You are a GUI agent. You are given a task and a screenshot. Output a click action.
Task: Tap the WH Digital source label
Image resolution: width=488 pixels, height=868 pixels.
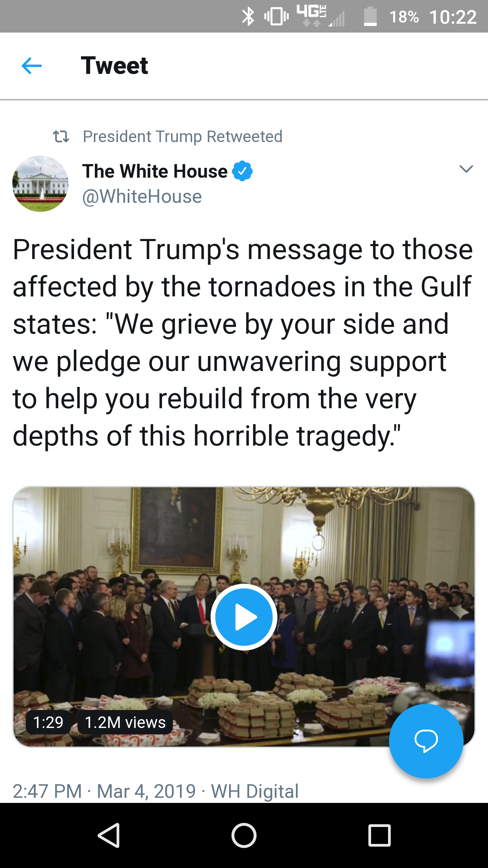coord(255,791)
